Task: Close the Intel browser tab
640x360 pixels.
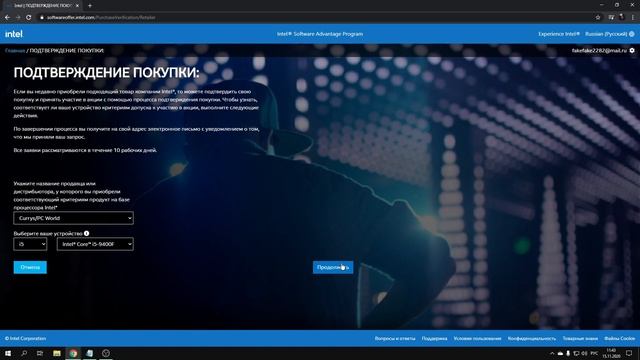Action: tap(77, 6)
